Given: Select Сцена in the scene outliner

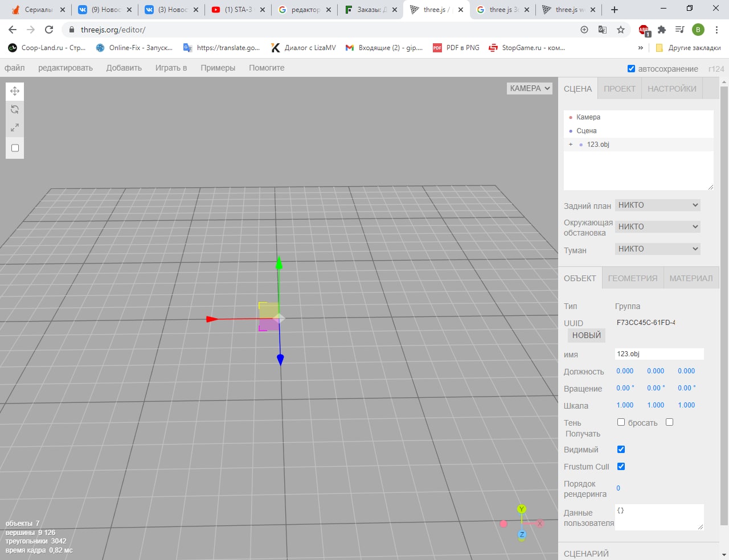Looking at the screenshot, I should click(x=638, y=131).
